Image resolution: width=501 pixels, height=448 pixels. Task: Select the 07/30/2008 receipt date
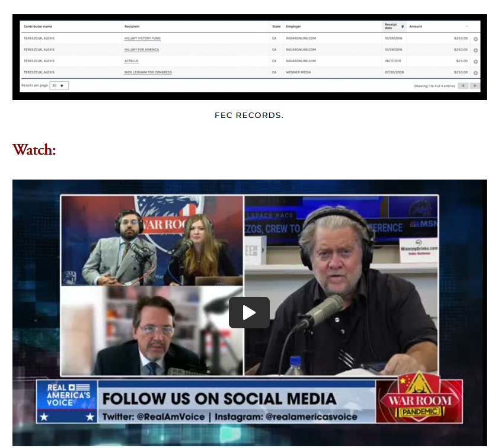coord(394,72)
